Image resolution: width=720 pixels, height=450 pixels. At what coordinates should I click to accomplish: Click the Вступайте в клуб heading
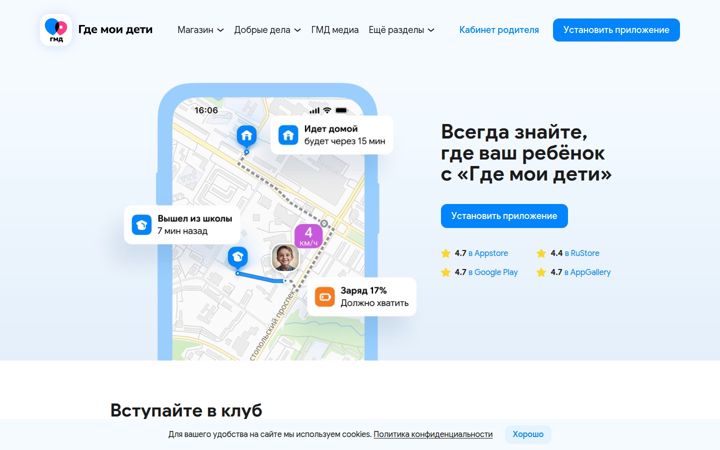[186, 410]
